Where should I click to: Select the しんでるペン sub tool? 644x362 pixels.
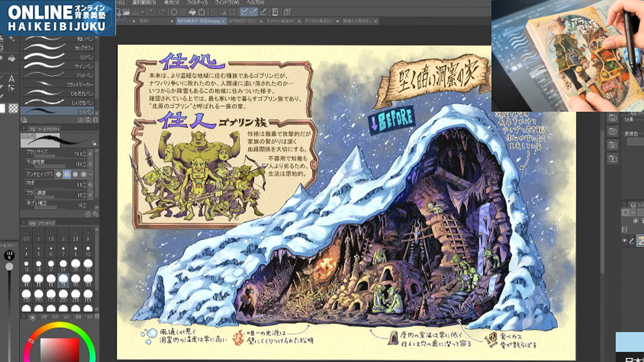(57, 103)
